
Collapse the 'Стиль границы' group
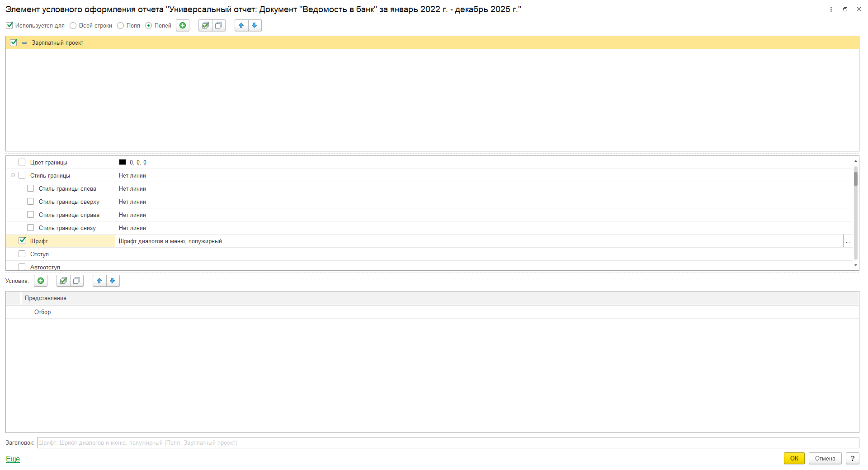pos(13,175)
